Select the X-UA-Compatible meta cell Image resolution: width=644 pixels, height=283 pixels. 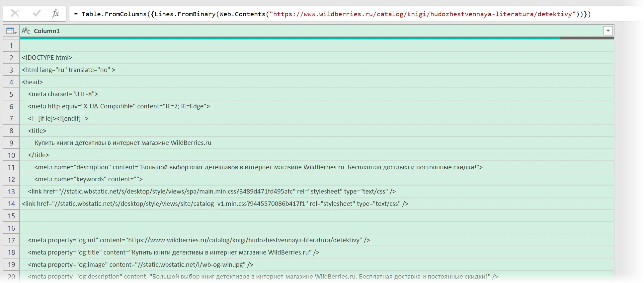pos(317,106)
